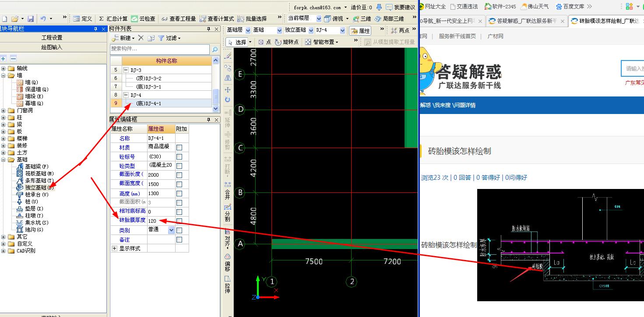
Task: Check 附加 box for 截面宽度 row
Action: pyautogui.click(x=179, y=184)
